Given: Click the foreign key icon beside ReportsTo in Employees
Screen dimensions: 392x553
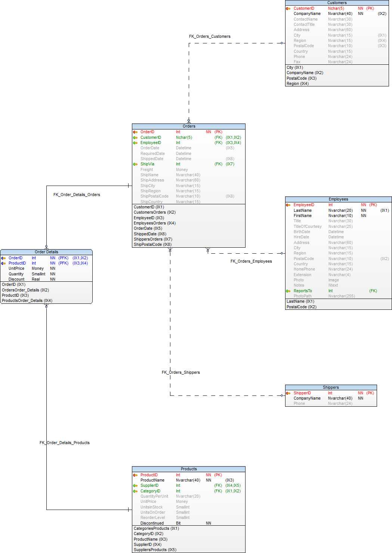Looking at the screenshot, I should pos(288,290).
